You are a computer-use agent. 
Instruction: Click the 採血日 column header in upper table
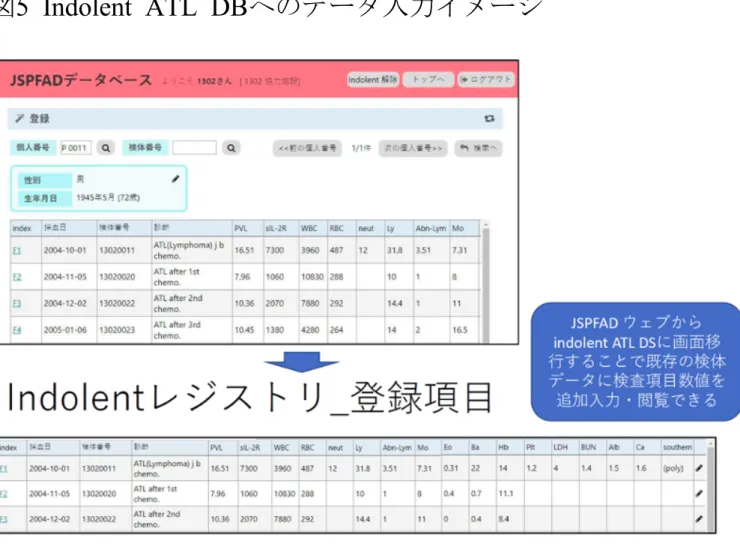tap(69, 228)
